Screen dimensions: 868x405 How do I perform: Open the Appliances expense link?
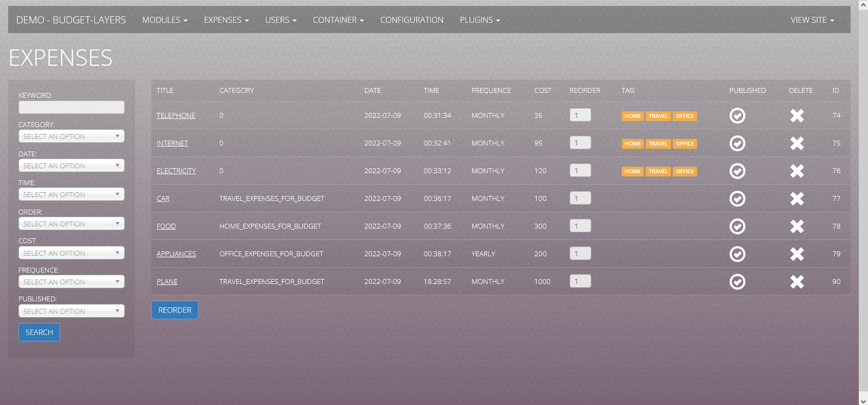(176, 254)
